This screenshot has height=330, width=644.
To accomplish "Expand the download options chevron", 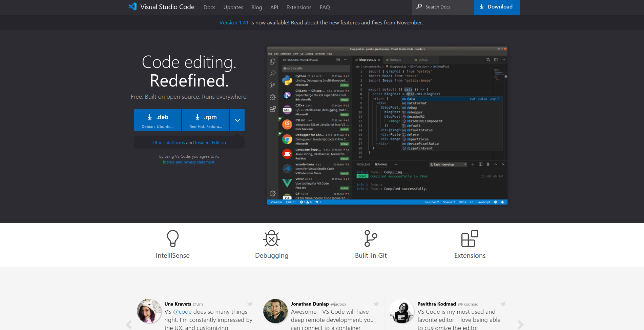I will [x=237, y=120].
